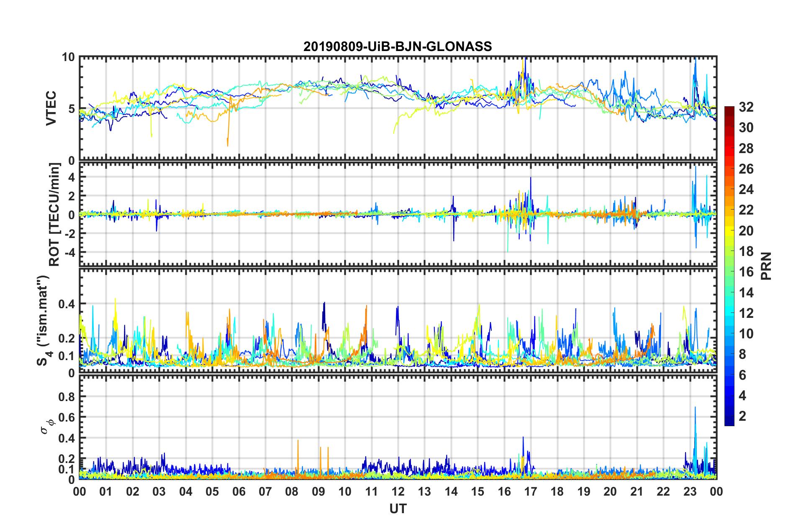Click x-axis tick label 08
The image size is (796, 532).
[292, 491]
